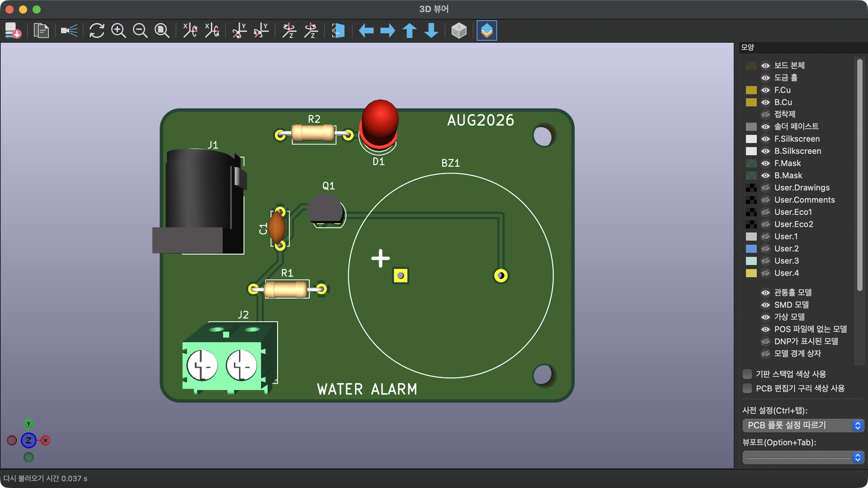Rotate the board counter-clockwise around the Z axis
Image resolution: width=868 pixels, height=488 pixels.
311,31
